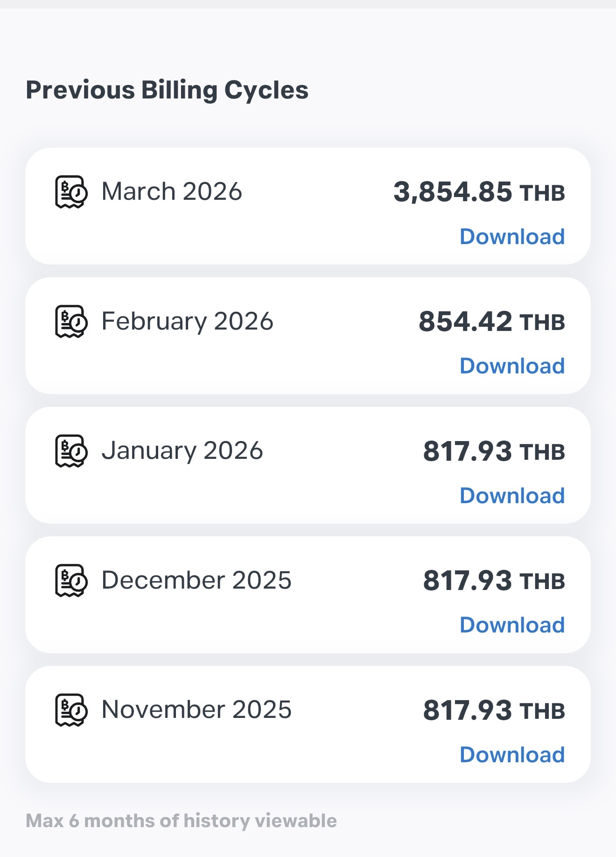Screen dimensions: 616x857
Task: Download the March 2026 bill
Action: pos(512,237)
